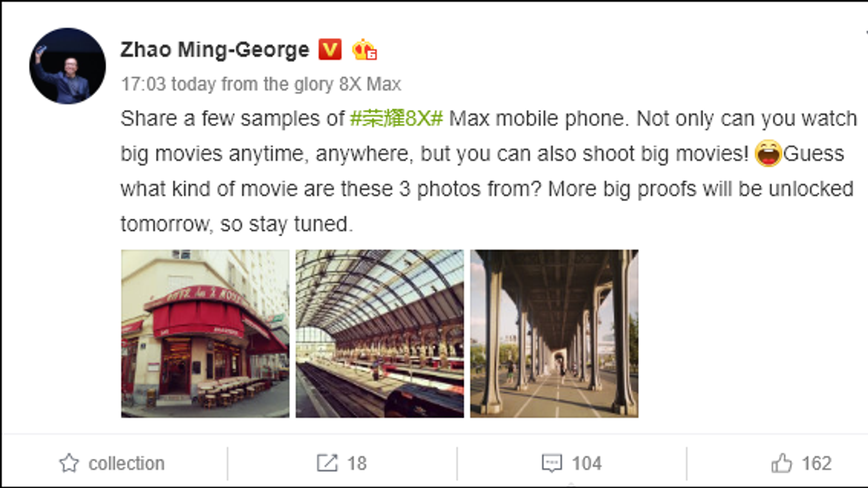Click the comment count 104
The image size is (868, 488).
(x=586, y=464)
